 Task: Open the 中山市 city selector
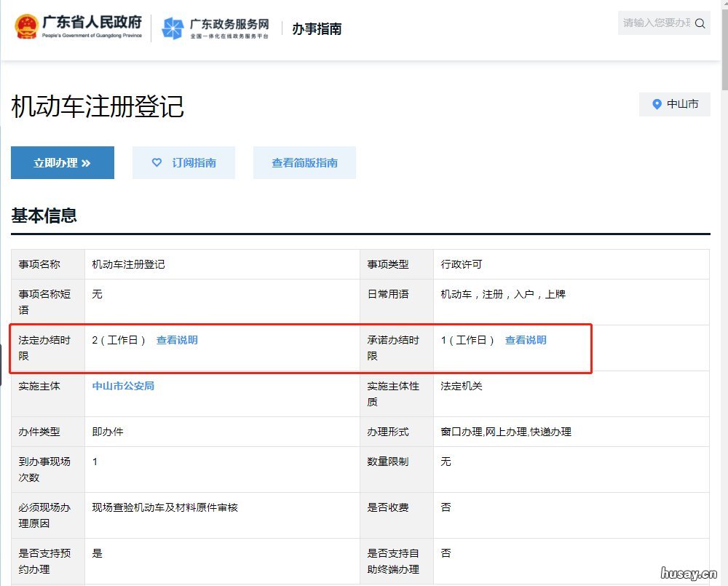(675, 104)
